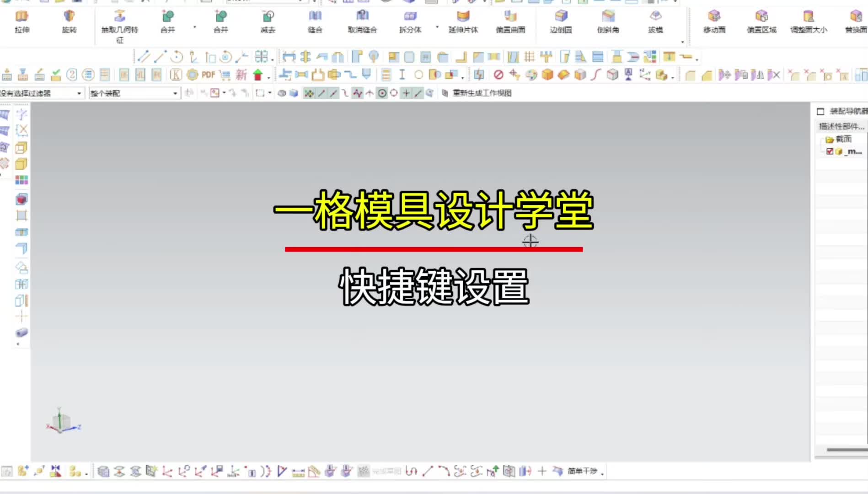Open the 整个装配 scope dropdown
This screenshot has height=494, width=868.
coord(175,93)
